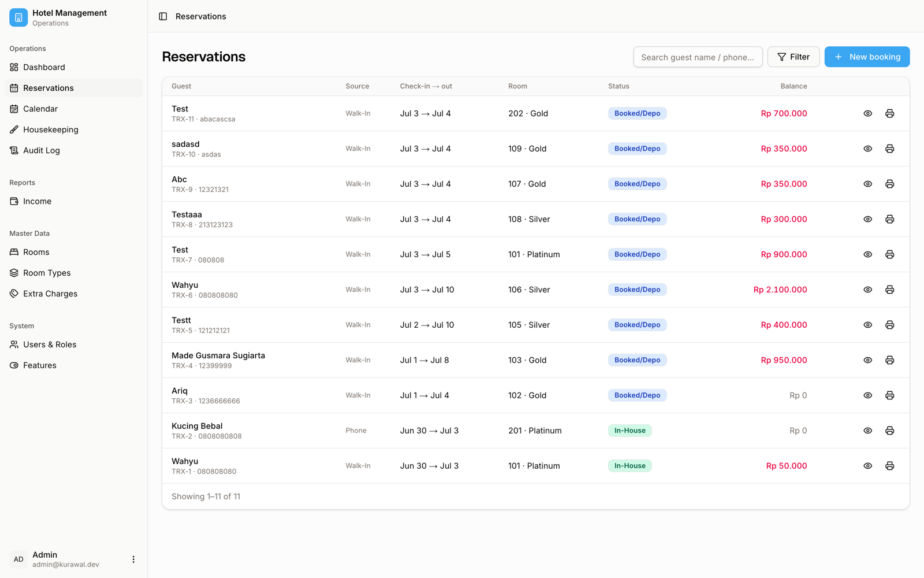Click the AD avatar badge
The image size is (924, 578).
tap(18, 560)
